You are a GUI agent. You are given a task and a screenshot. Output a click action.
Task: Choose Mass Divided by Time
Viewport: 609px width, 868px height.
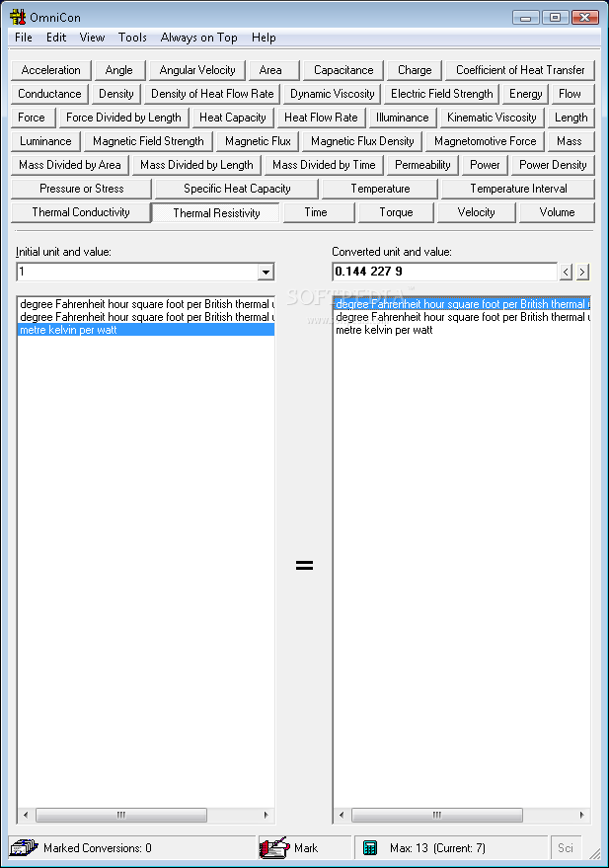click(x=324, y=166)
